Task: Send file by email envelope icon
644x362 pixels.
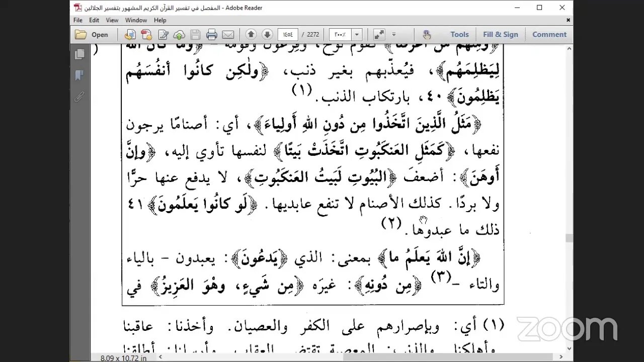Action: coord(228,35)
